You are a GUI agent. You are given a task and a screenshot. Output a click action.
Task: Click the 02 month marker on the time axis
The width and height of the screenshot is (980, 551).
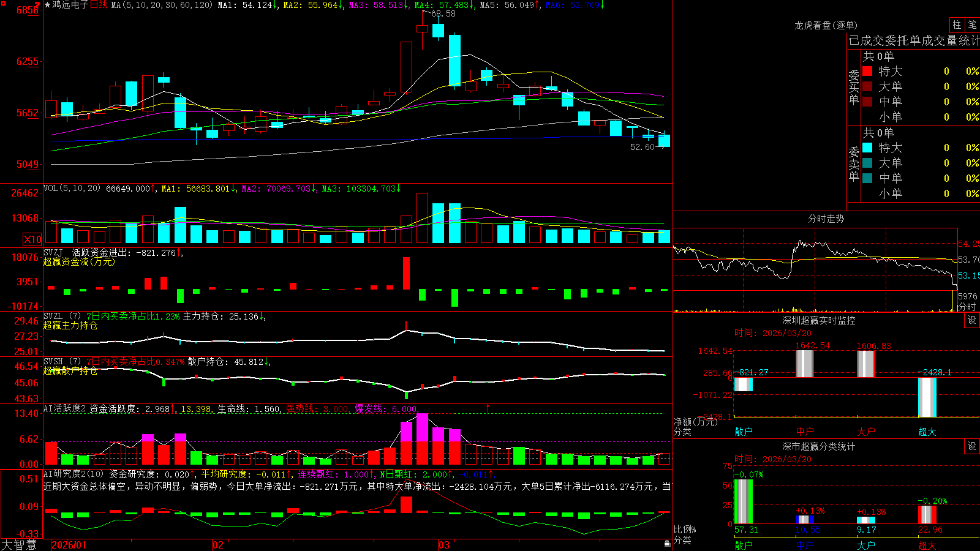218,545
